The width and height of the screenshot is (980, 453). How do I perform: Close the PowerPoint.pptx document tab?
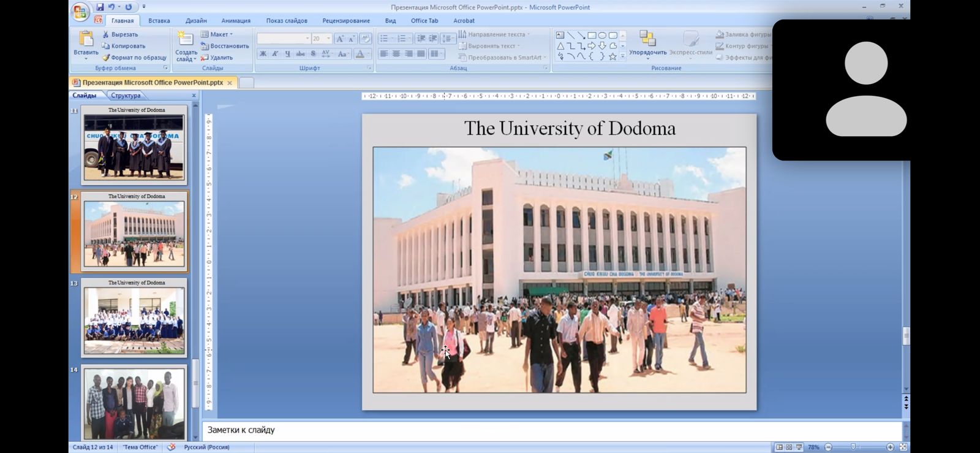pyautogui.click(x=230, y=83)
